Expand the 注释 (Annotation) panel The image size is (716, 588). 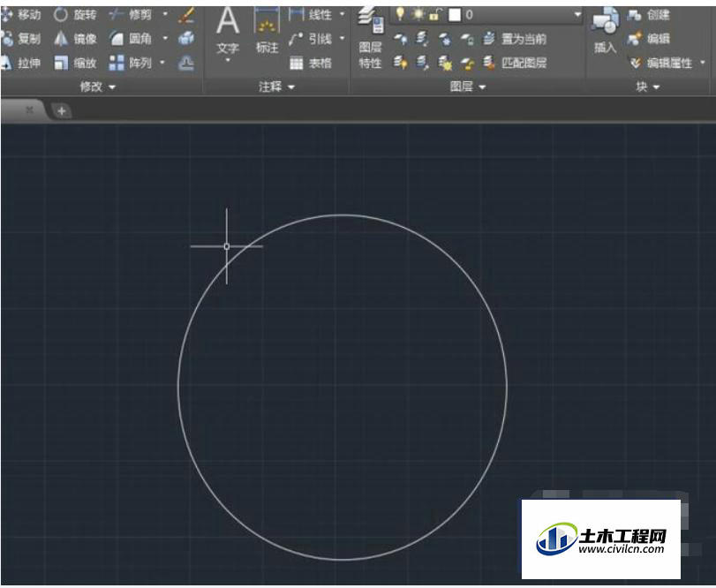(x=276, y=87)
